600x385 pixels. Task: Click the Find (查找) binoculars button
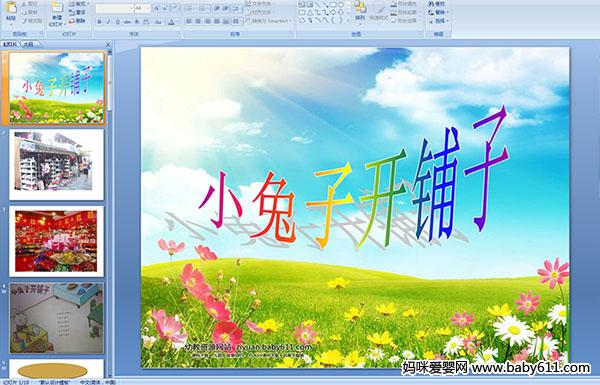pyautogui.click(x=437, y=4)
